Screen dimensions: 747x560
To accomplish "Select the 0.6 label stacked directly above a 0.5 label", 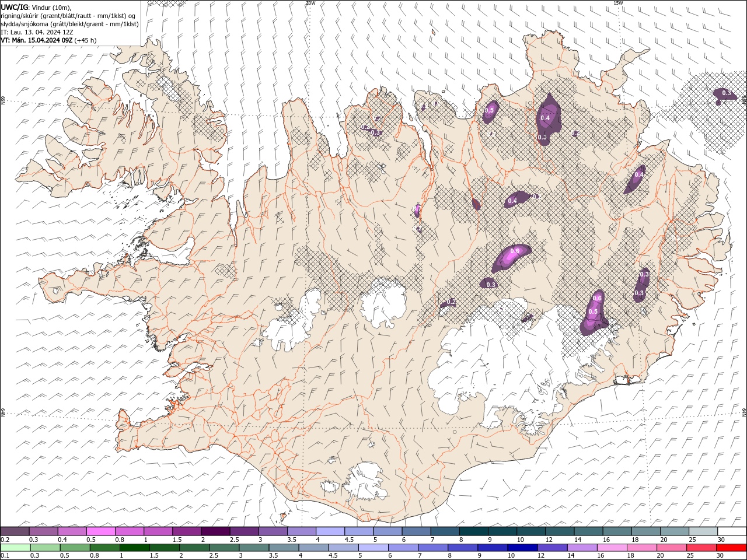I will (x=597, y=298).
